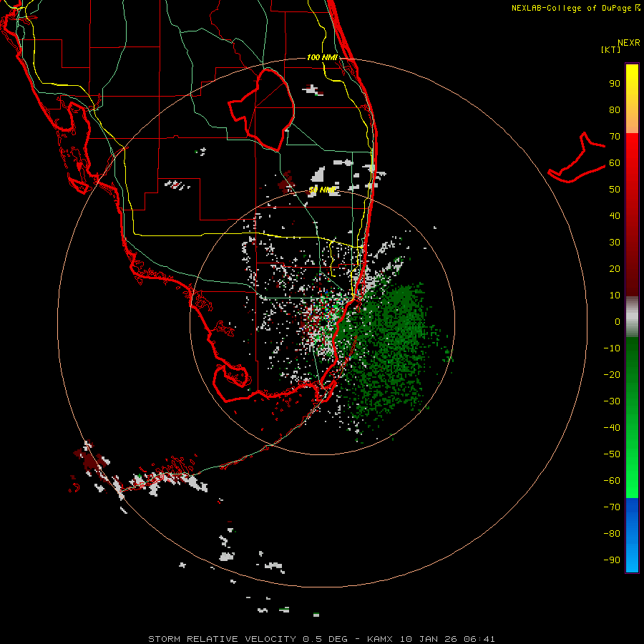
Task: Click the 0 knot scale label
Action: tap(618, 322)
